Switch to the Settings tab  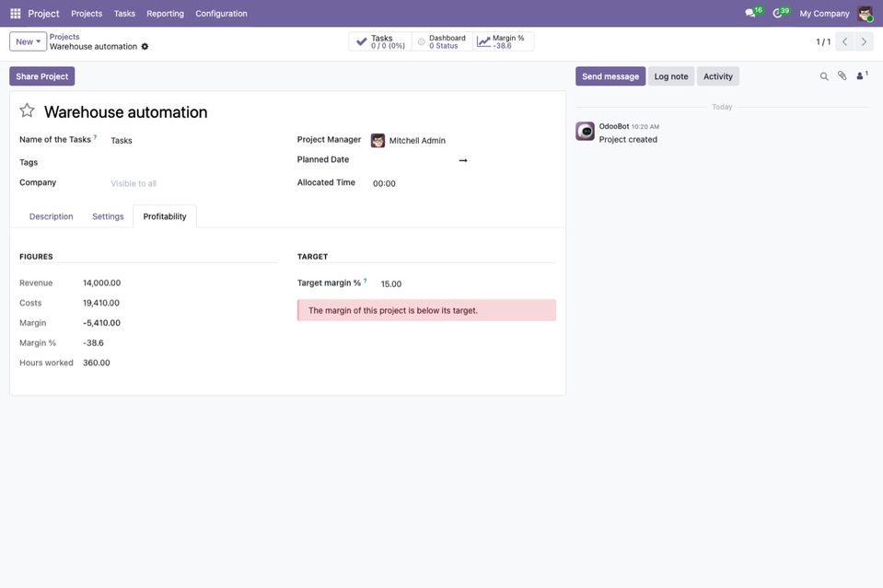tap(108, 216)
